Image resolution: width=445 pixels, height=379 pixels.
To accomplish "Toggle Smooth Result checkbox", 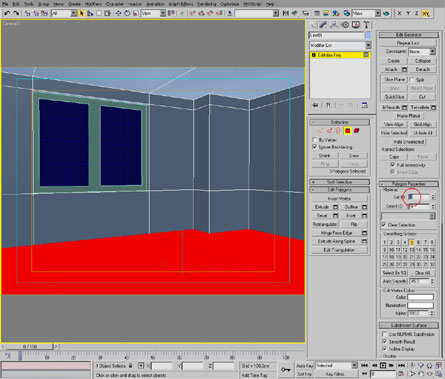I will click(x=384, y=342).
